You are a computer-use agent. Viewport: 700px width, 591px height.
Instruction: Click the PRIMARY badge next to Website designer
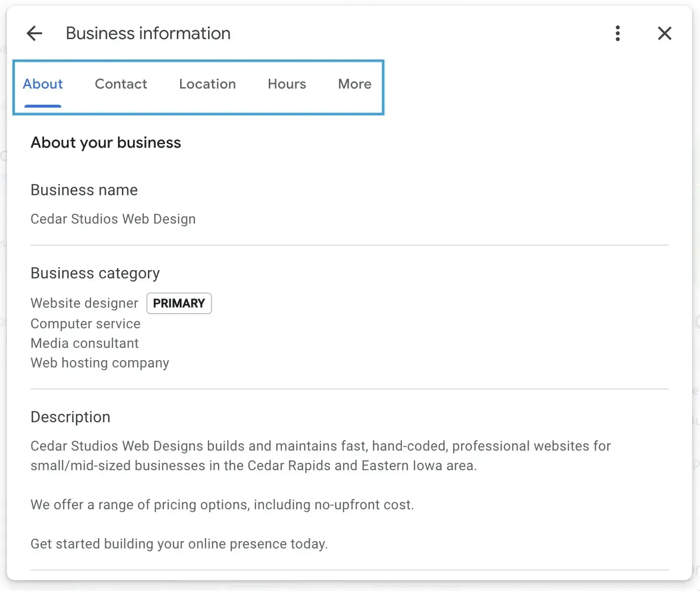tap(179, 303)
